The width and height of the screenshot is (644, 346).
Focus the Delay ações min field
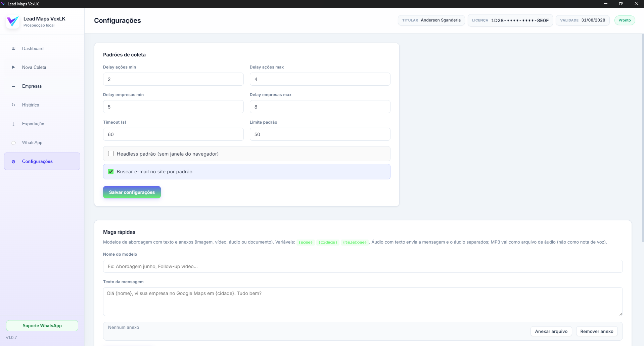(x=173, y=79)
